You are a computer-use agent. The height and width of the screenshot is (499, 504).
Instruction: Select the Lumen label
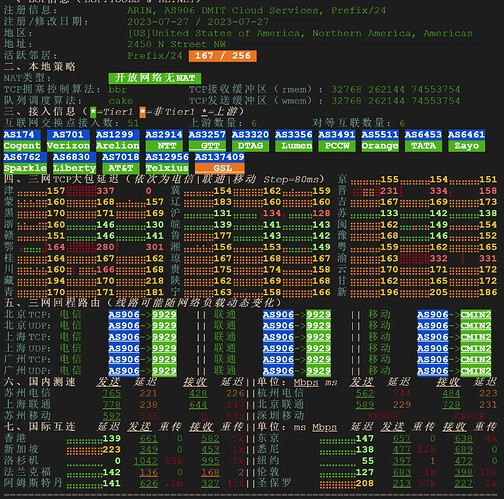(294, 146)
